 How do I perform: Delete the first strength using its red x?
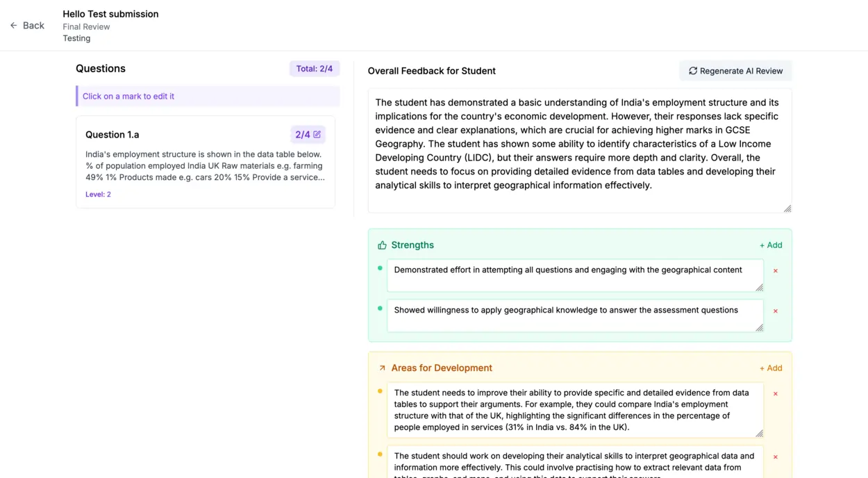(x=775, y=270)
